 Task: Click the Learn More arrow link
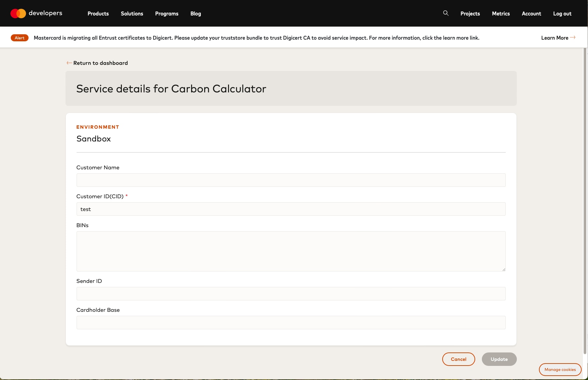558,38
